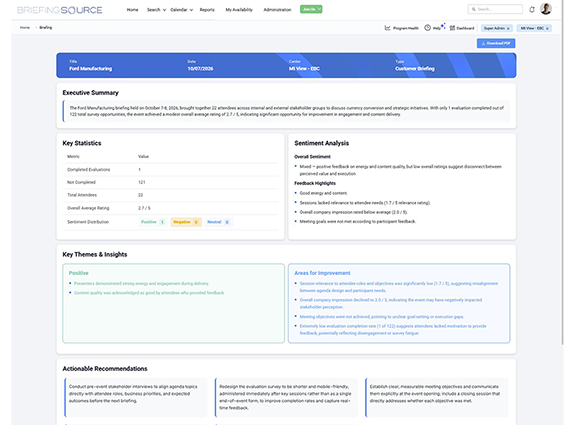The image size is (575, 425).
Task: Click the 'Conduct pre-event stakeholder interviews' recommendation card
Action: point(136,397)
